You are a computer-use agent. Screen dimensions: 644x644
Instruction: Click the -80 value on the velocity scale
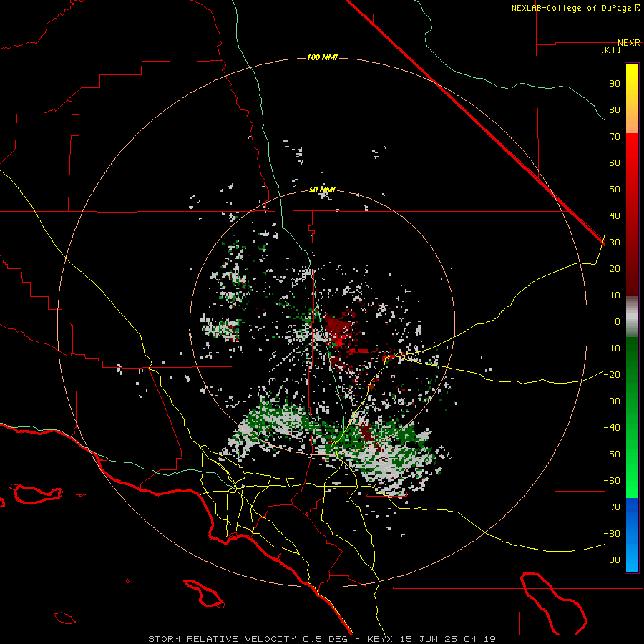point(612,534)
